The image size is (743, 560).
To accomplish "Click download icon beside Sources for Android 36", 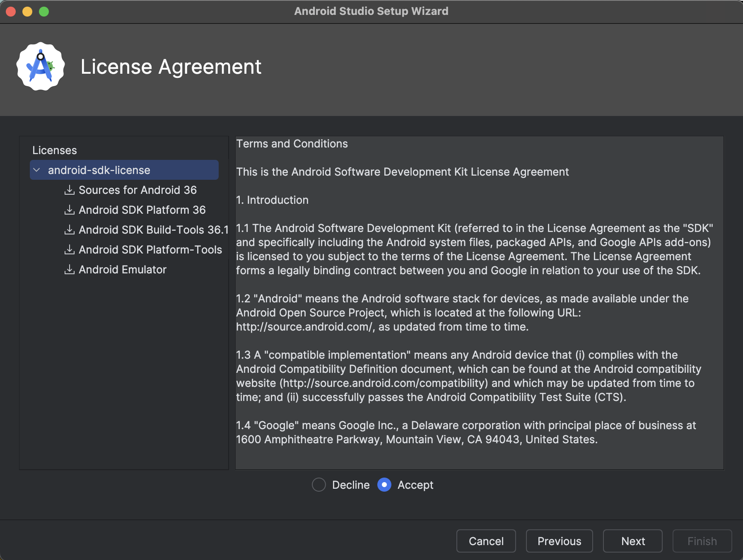I will [x=70, y=190].
